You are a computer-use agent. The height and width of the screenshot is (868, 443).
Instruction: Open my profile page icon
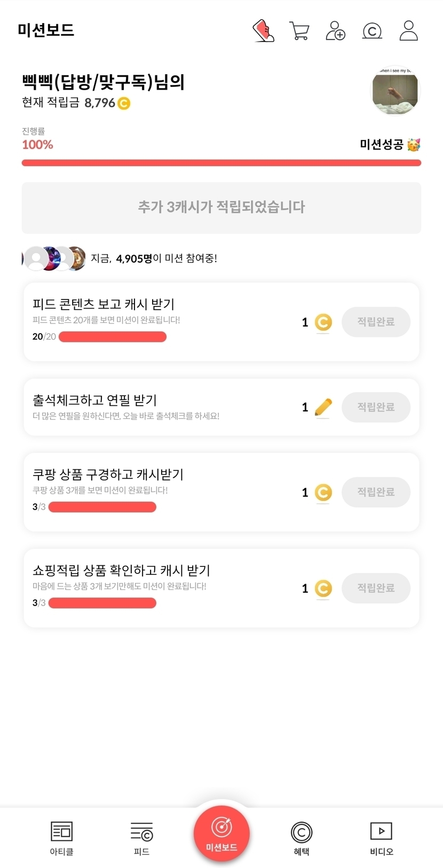point(408,30)
